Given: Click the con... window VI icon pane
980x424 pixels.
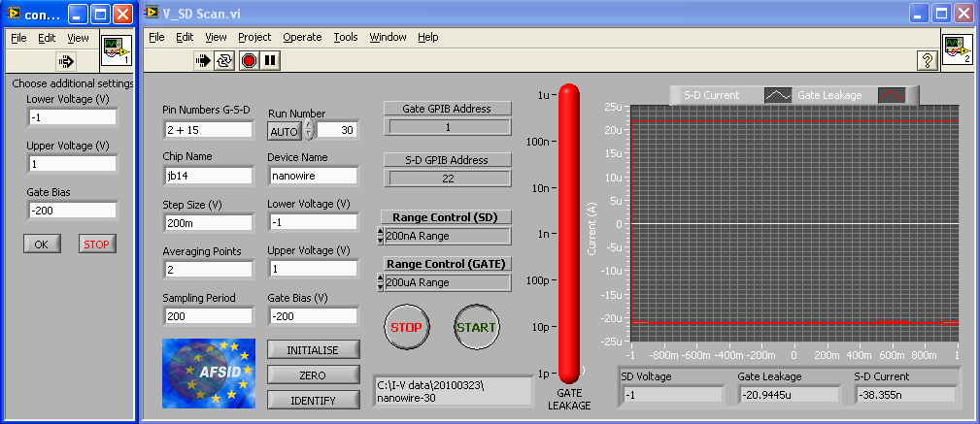Looking at the screenshot, I should coord(117,50).
